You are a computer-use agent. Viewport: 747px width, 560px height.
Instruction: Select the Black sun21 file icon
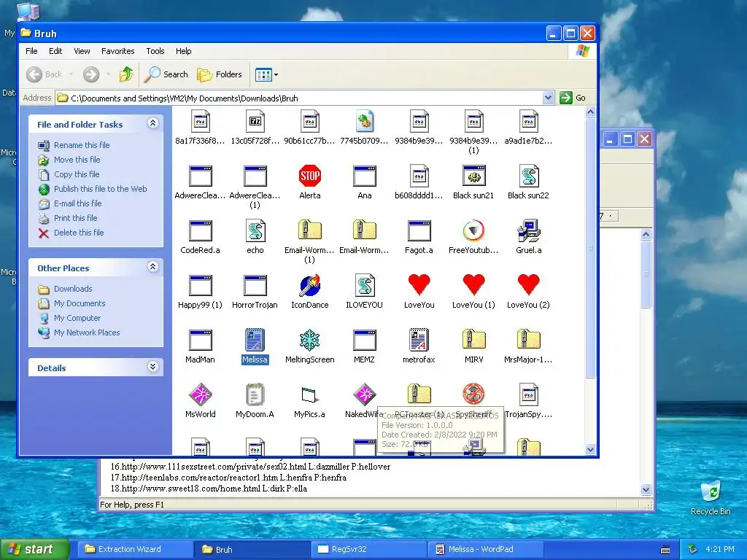[x=473, y=176]
